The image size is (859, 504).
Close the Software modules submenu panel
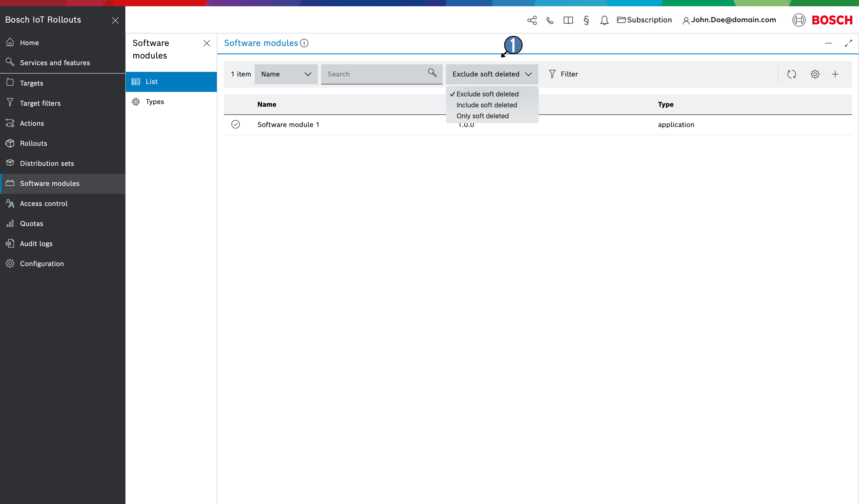[207, 43]
